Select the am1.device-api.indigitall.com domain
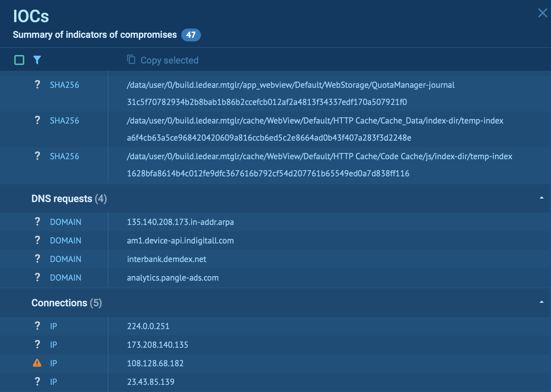Image resolution: width=551 pixels, height=392 pixels. coord(180,241)
